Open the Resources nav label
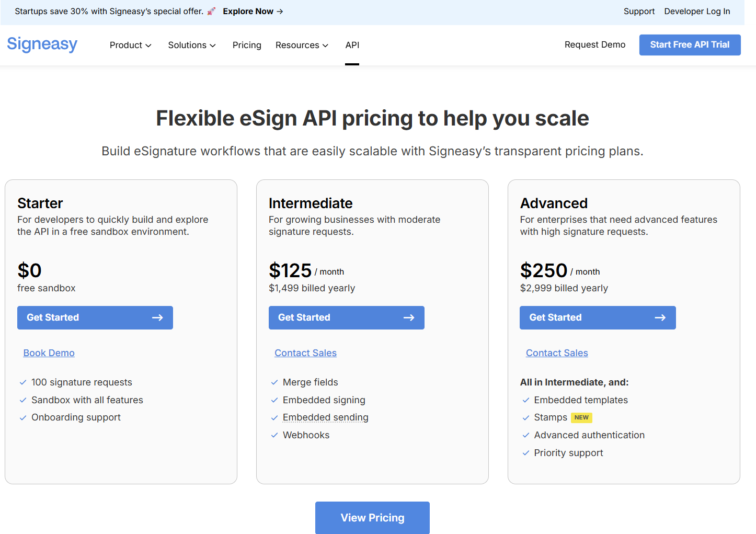756x534 pixels. pyautogui.click(x=297, y=45)
